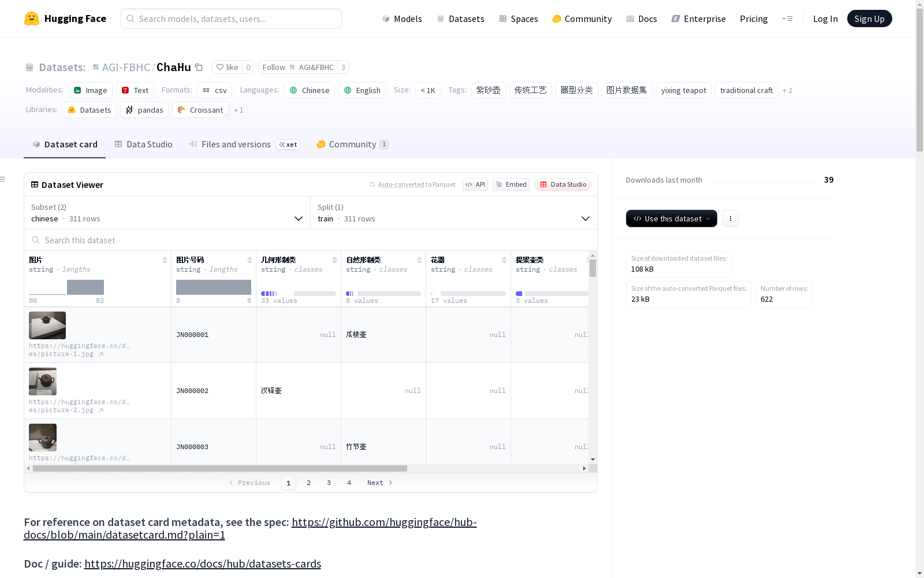Open the JN000001 teapot thumbnail
The height and width of the screenshot is (578, 924).
(x=47, y=325)
